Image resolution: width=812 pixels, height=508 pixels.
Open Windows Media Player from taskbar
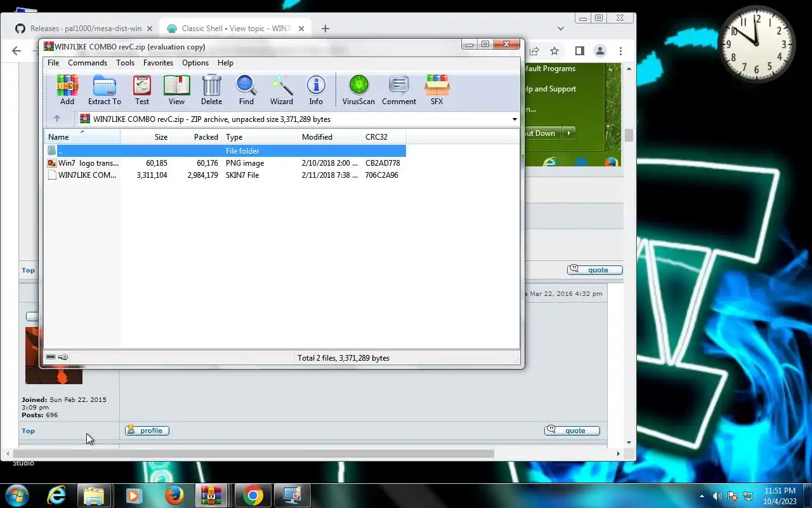134,495
